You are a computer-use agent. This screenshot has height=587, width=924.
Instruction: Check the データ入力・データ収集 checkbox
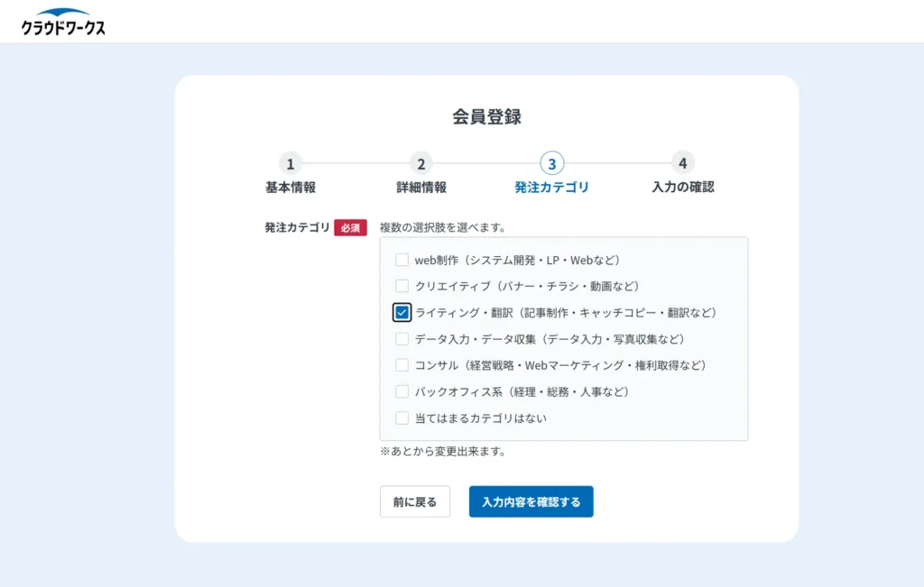click(x=401, y=338)
